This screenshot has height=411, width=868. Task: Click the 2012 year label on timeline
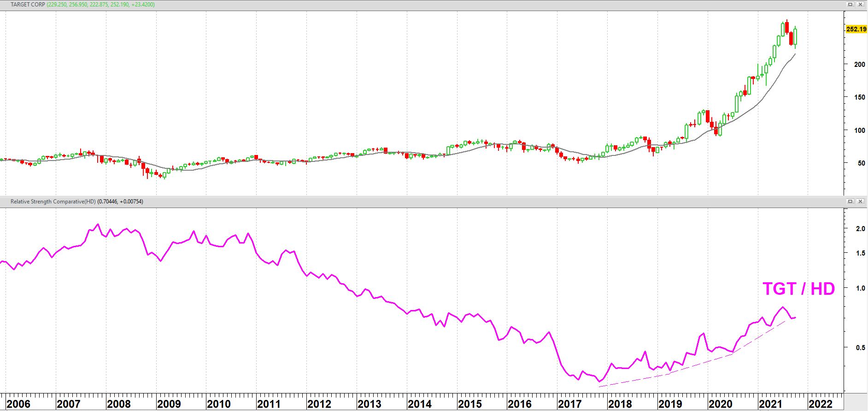319,404
